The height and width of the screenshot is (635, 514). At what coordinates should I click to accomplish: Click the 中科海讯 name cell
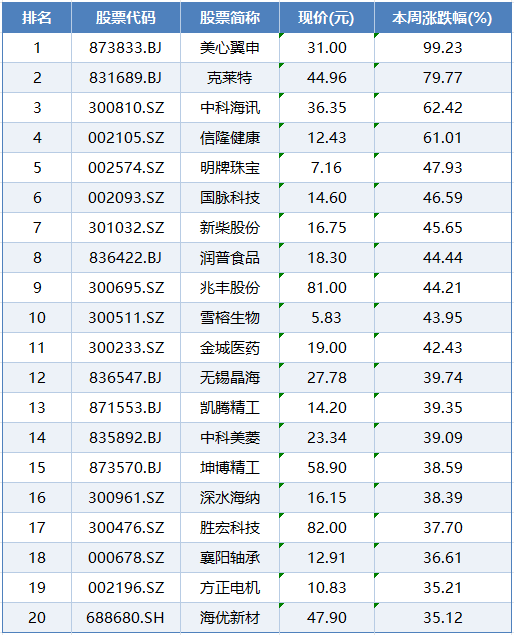230,108
